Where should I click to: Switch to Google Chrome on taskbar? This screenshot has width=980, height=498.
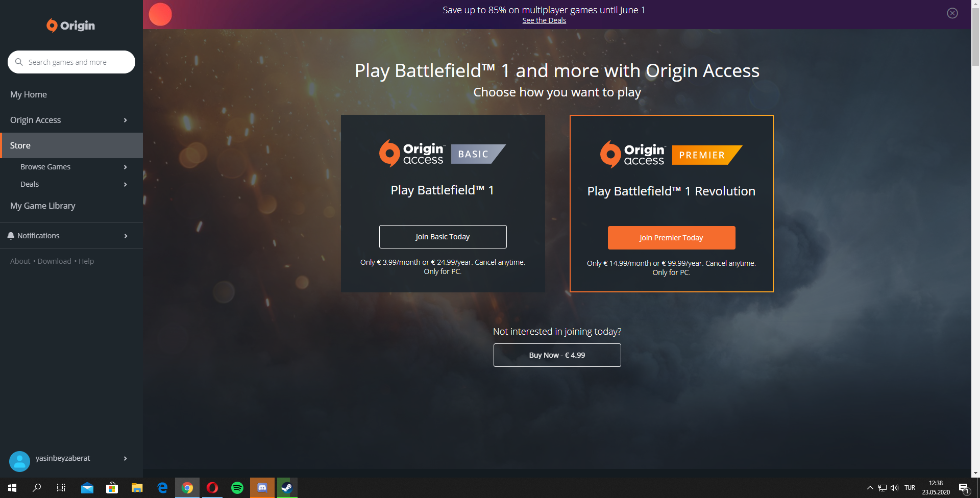click(187, 488)
